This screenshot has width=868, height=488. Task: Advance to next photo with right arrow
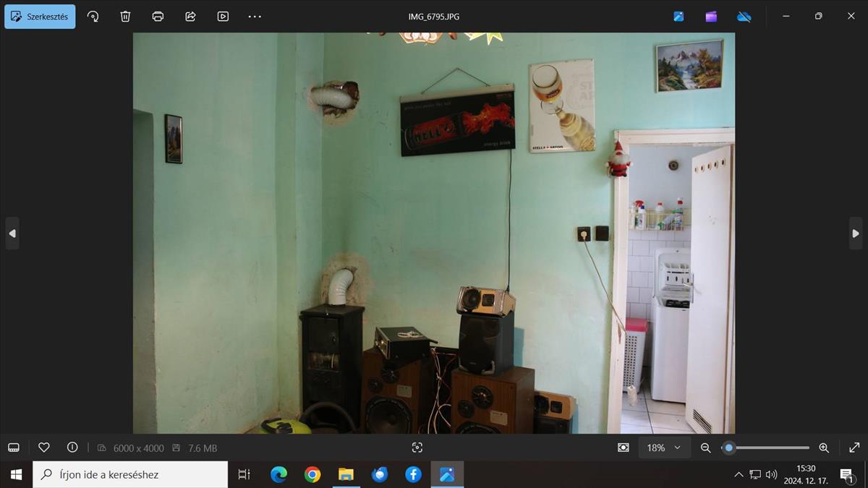[856, 234]
